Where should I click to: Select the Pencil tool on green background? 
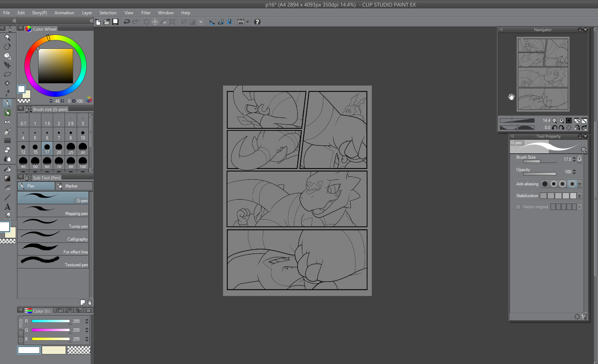pos(7,113)
